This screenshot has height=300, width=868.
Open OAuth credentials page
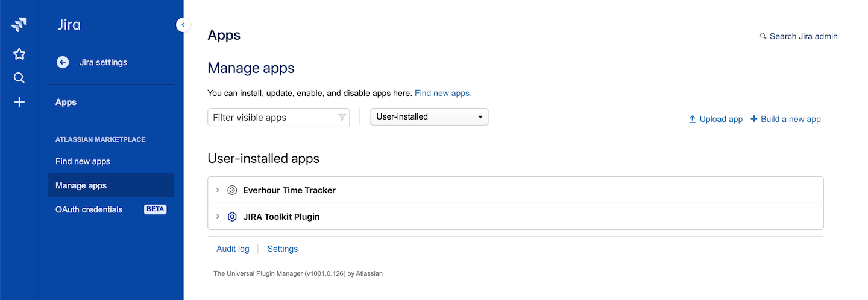pyautogui.click(x=89, y=209)
